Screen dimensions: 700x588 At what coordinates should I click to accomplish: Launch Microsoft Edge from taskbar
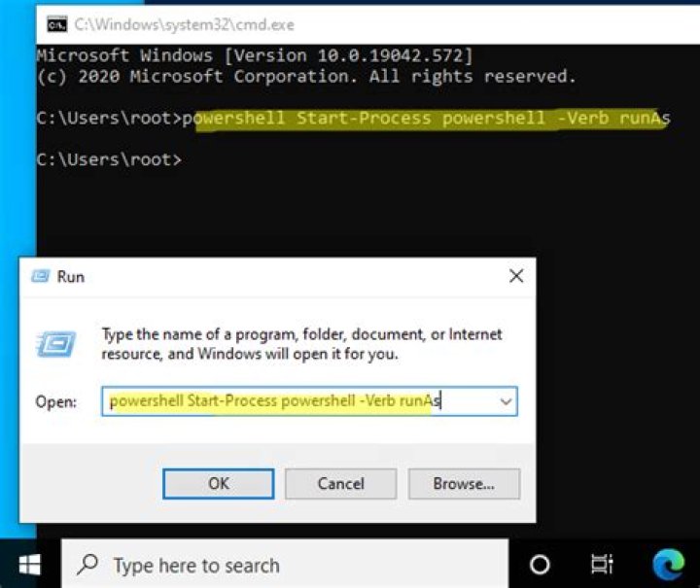point(668,565)
